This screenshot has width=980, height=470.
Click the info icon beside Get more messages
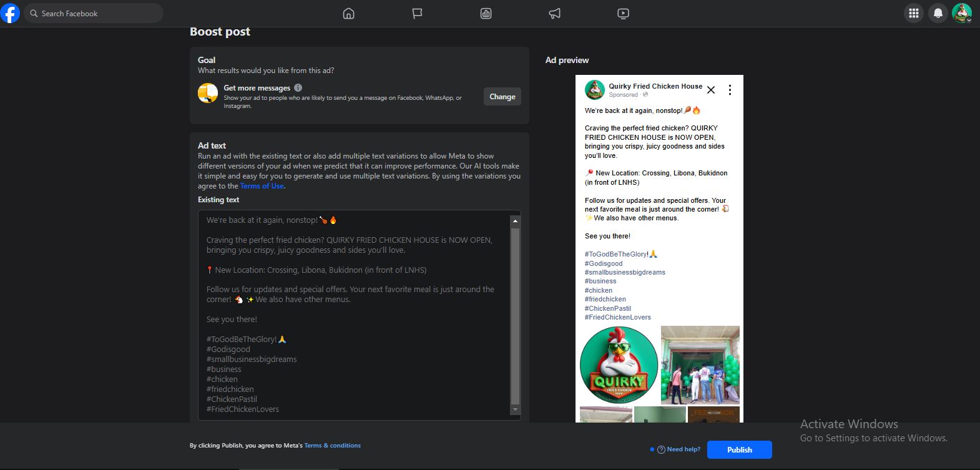pos(298,88)
